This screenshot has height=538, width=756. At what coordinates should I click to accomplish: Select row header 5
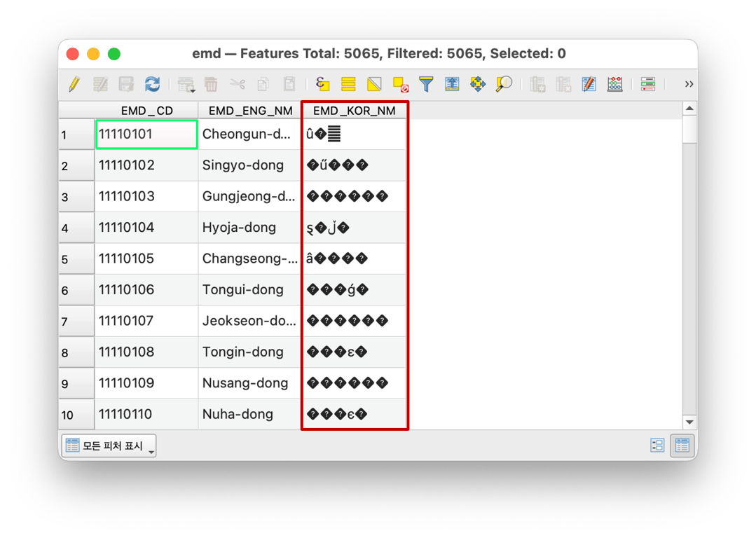click(76, 259)
